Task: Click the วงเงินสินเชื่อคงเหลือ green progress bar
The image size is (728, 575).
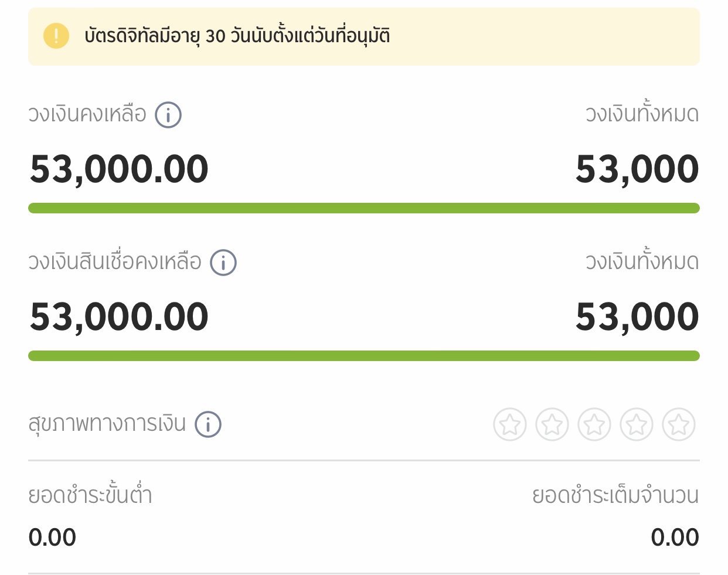Action: (x=364, y=356)
